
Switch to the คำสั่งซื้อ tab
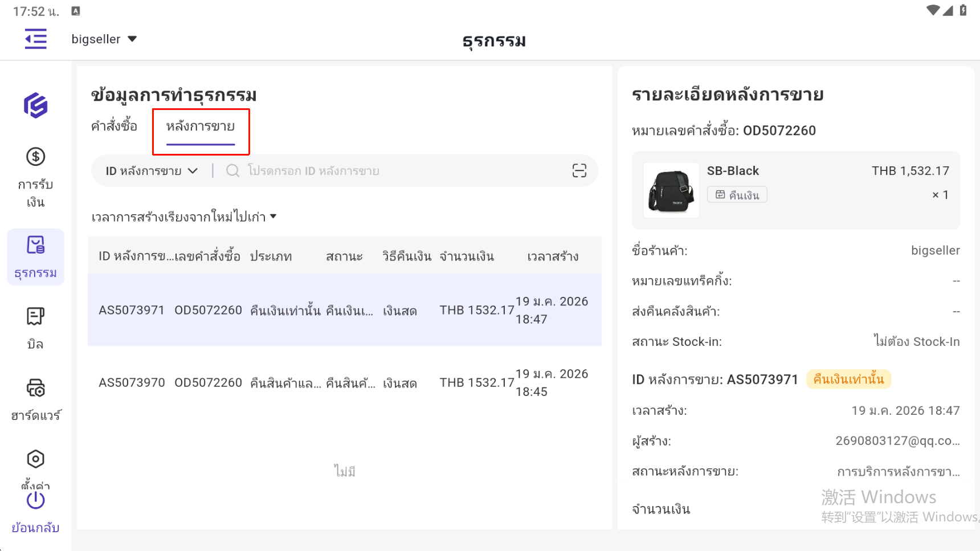[x=114, y=126]
